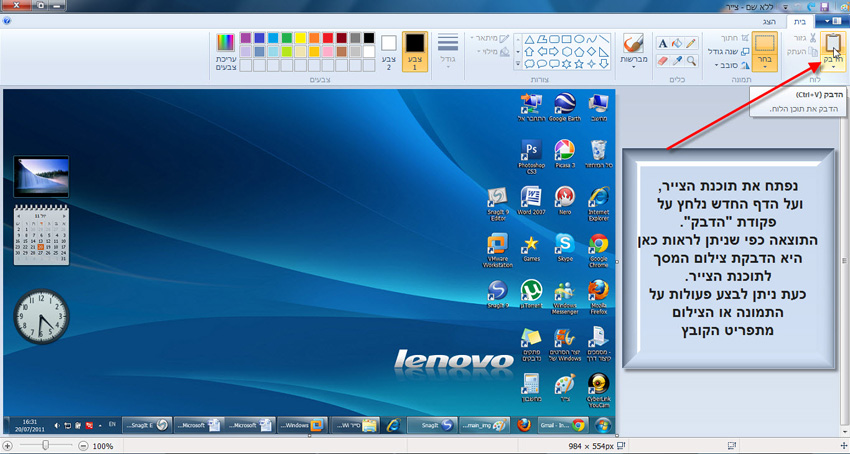Choose the pink color swatch

click(x=328, y=52)
